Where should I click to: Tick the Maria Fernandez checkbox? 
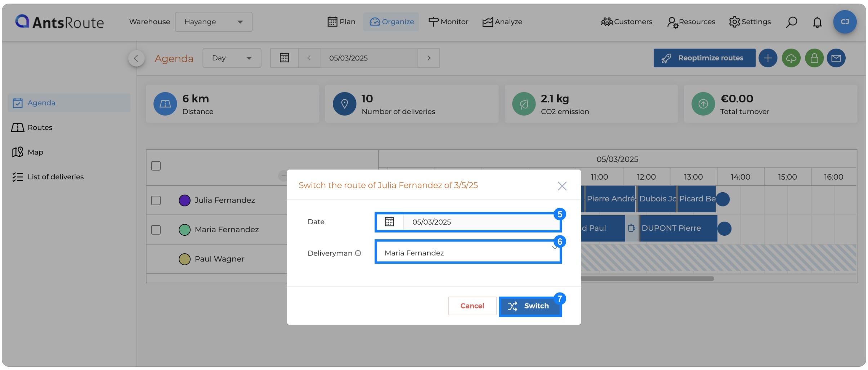(x=156, y=230)
